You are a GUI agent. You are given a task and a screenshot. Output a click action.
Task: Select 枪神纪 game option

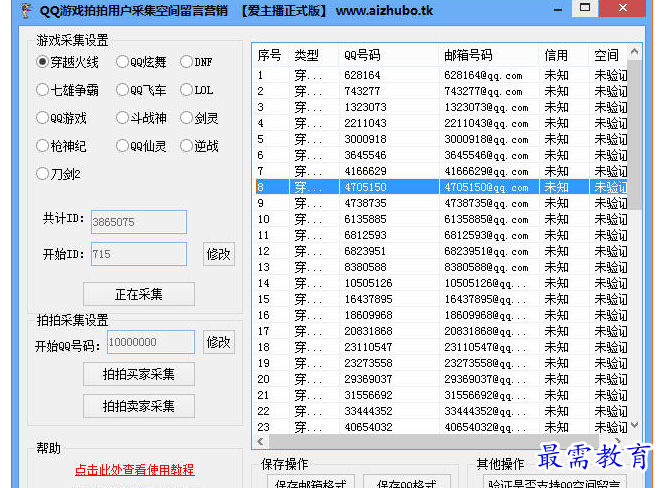[x=61, y=146]
